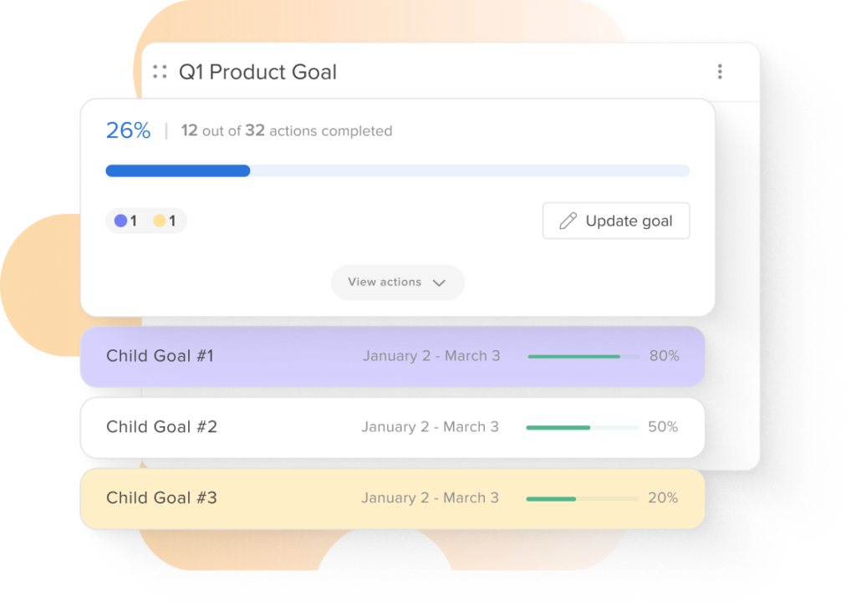Viewport: 856px width, 616px height.
Task: Open Child Goal #3 row
Action: click(x=393, y=498)
